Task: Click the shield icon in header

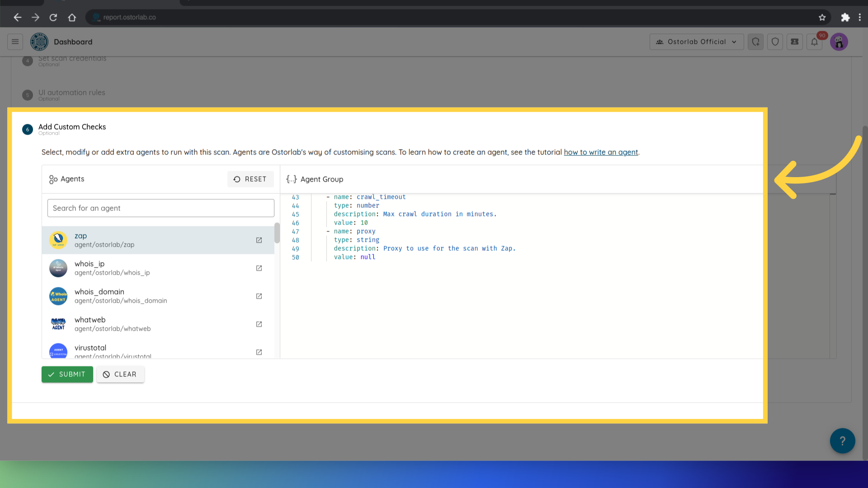Action: (x=775, y=42)
